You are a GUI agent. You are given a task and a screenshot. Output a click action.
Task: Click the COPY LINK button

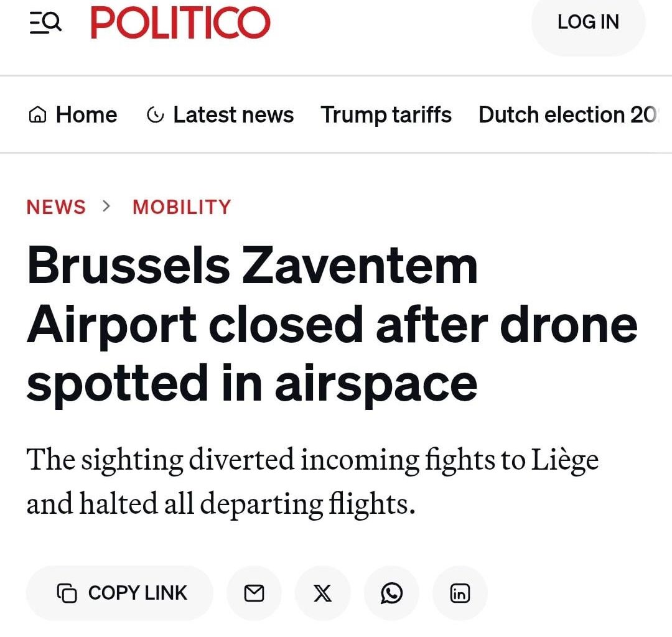(118, 593)
